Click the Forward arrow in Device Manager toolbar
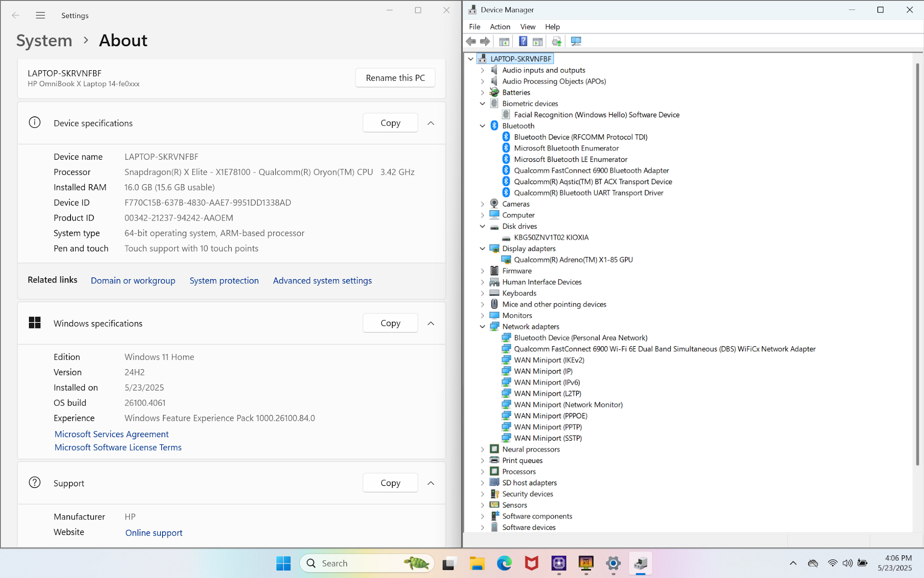924x578 pixels. (485, 41)
